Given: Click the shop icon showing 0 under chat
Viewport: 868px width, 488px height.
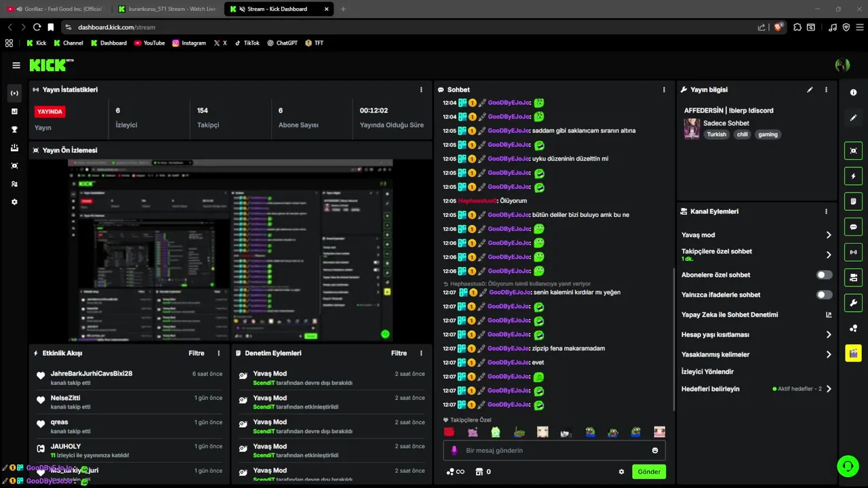Looking at the screenshot, I should click(483, 472).
